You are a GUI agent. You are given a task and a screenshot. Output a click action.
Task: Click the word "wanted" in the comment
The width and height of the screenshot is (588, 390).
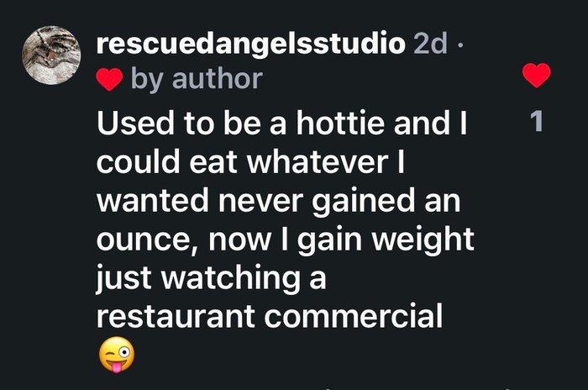click(x=153, y=201)
